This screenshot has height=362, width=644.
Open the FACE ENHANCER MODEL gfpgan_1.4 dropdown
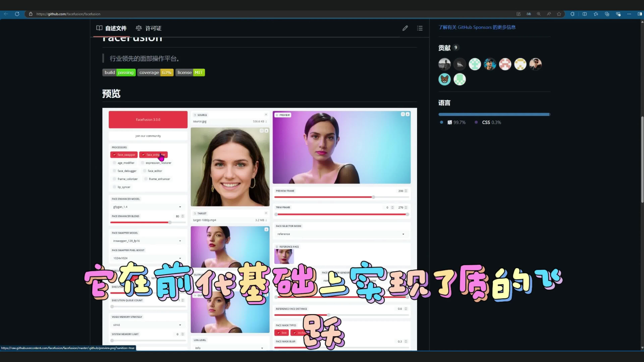tap(180, 207)
